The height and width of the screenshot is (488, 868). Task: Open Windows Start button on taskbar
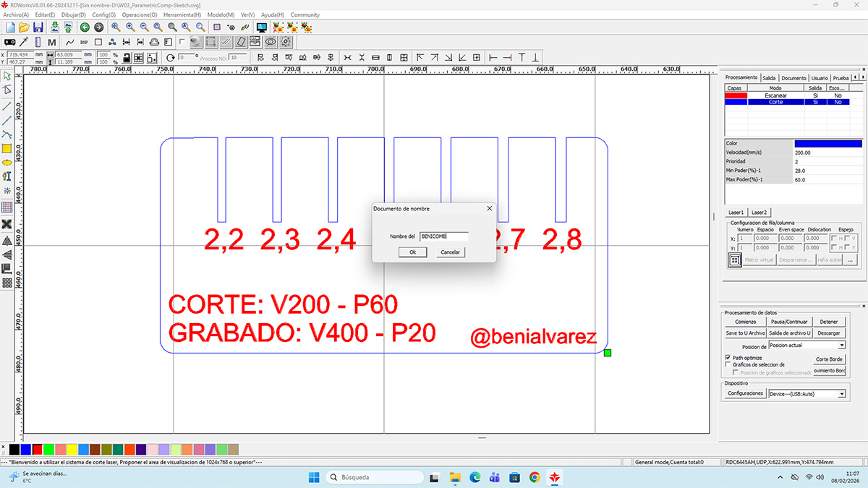pos(313,477)
